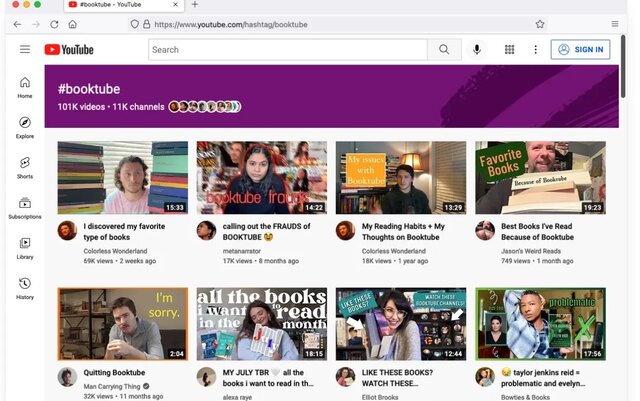Go to Home in sidebar
Image resolution: width=640 pixels, height=401 pixels.
point(25,87)
